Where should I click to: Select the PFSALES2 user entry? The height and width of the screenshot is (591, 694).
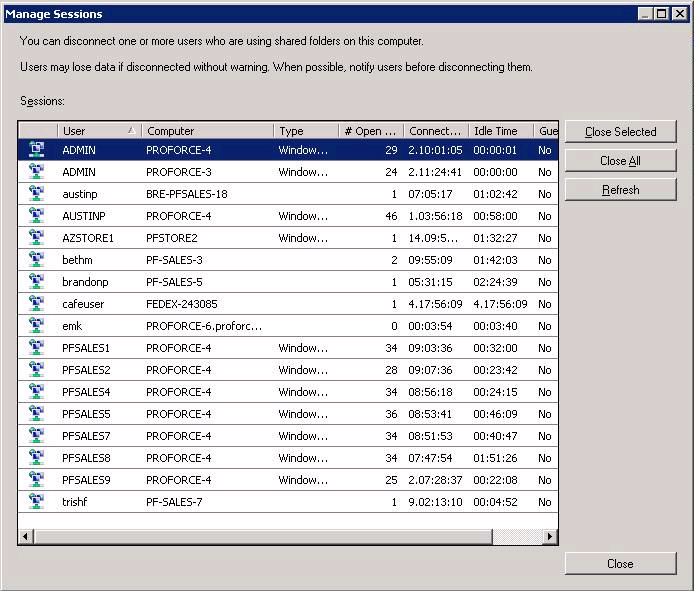(x=86, y=370)
